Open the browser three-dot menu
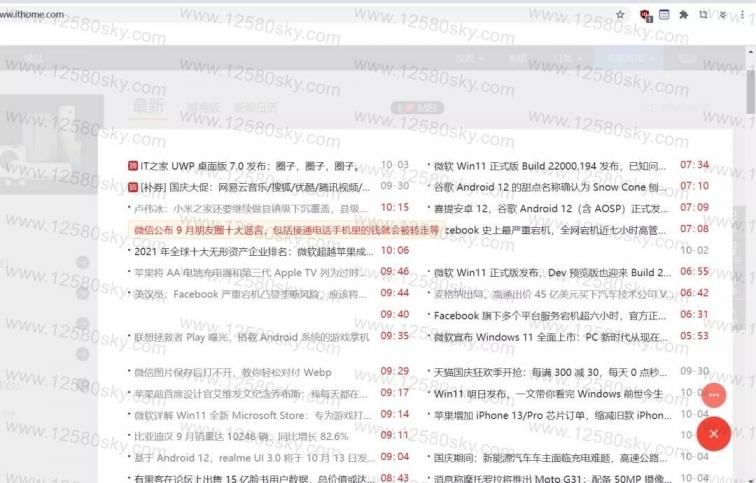The height and width of the screenshot is (483, 756). tap(742, 15)
